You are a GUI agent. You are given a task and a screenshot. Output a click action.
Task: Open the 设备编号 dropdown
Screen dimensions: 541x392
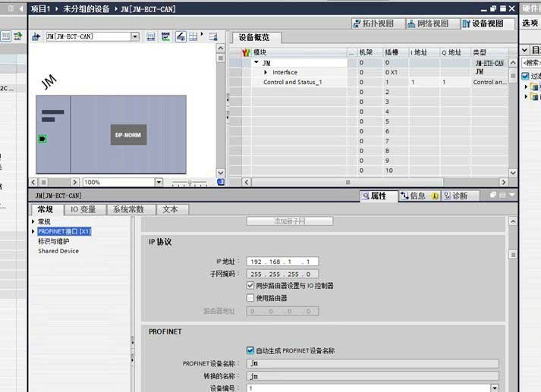point(494,388)
